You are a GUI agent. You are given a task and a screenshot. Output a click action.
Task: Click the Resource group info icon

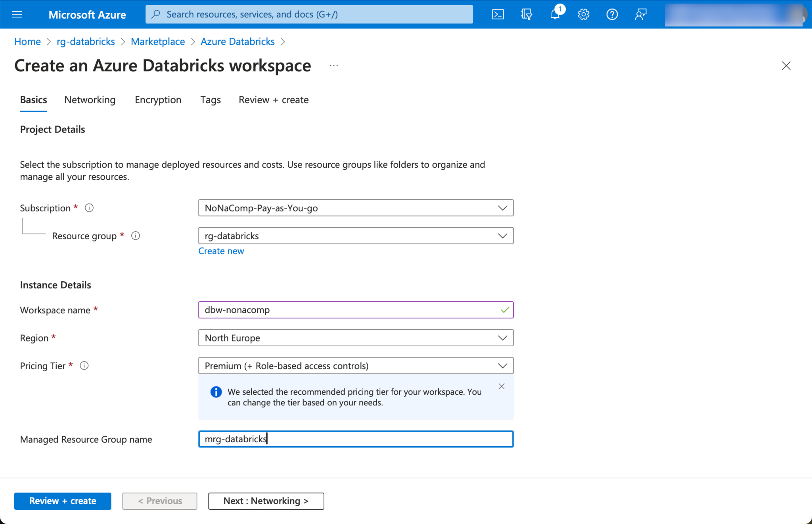coord(136,236)
